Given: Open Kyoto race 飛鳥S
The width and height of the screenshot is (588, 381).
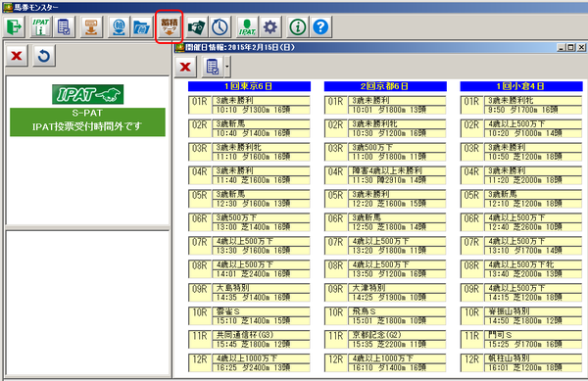Looking at the screenshot, I should coord(397,311).
